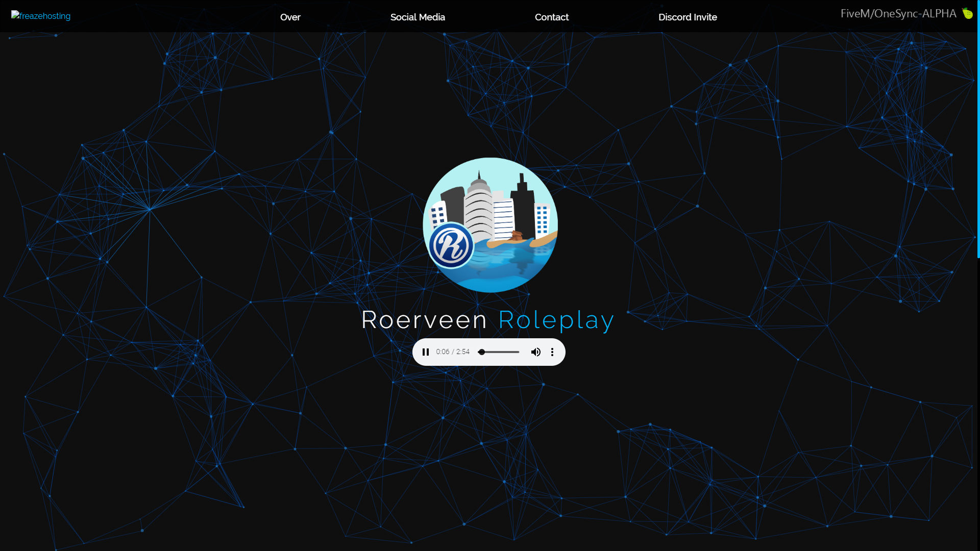Open the Social Media menu item
Screen dimensions: 980x551
pos(418,17)
